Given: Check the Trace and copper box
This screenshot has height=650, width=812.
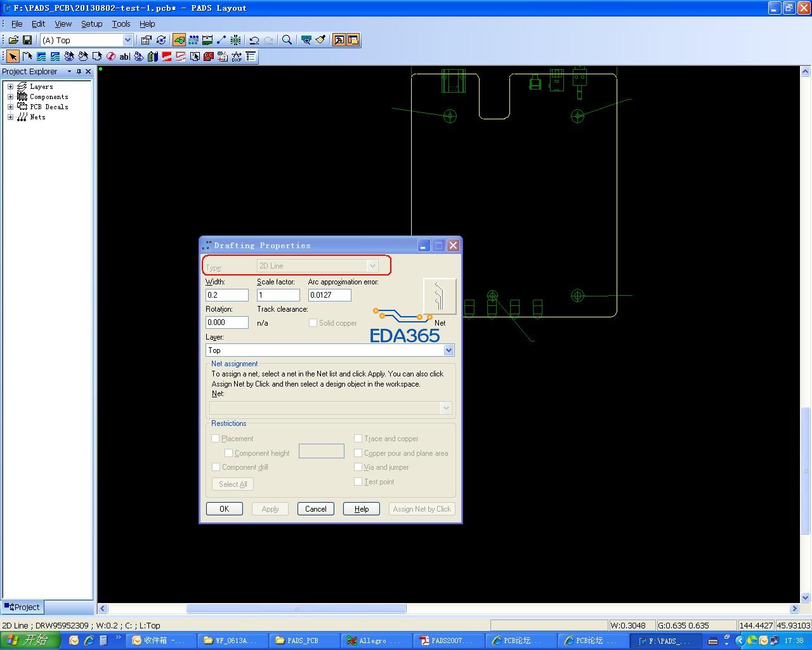Looking at the screenshot, I should (x=358, y=439).
